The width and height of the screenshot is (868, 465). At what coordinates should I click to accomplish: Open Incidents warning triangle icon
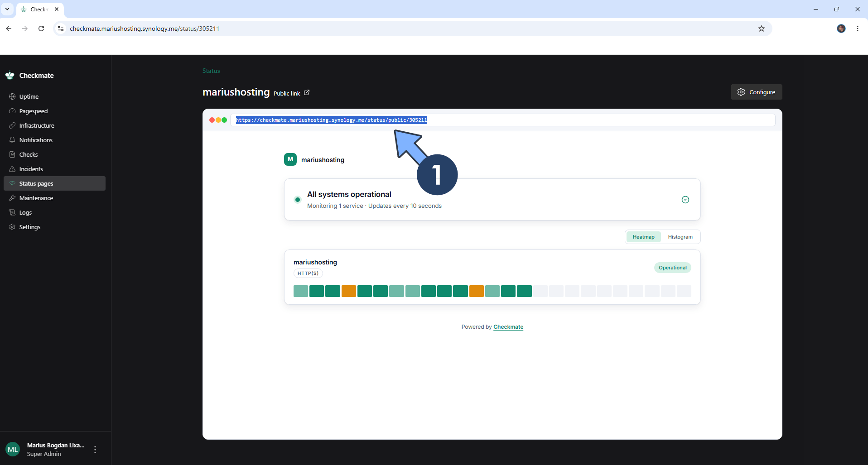click(12, 169)
